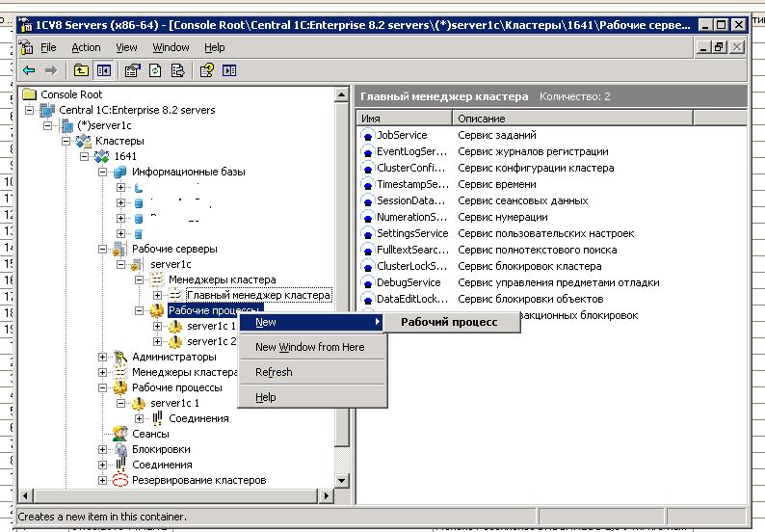Image resolution: width=765 pixels, height=532 pixels.
Task: Select Сервис времени description text
Action: 496,184
